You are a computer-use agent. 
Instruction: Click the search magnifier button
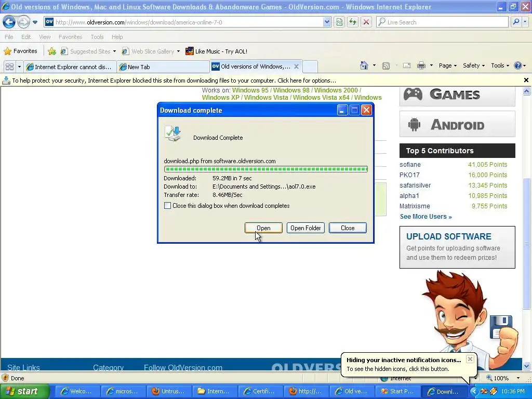pos(516,22)
